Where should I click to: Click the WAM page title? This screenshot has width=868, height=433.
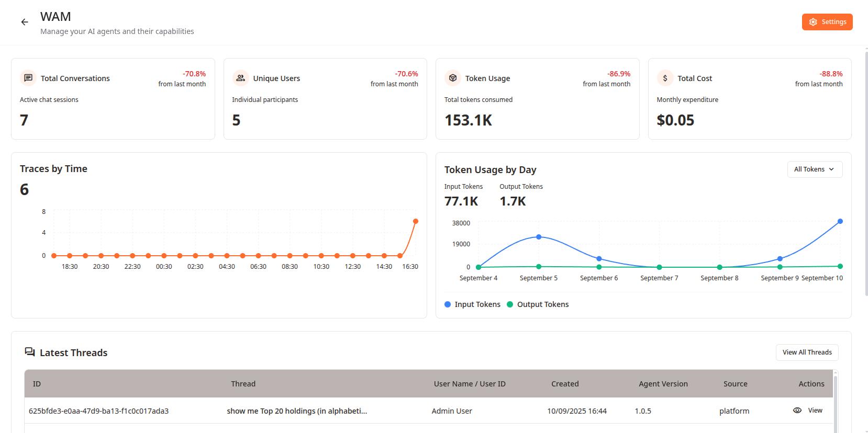(x=55, y=17)
